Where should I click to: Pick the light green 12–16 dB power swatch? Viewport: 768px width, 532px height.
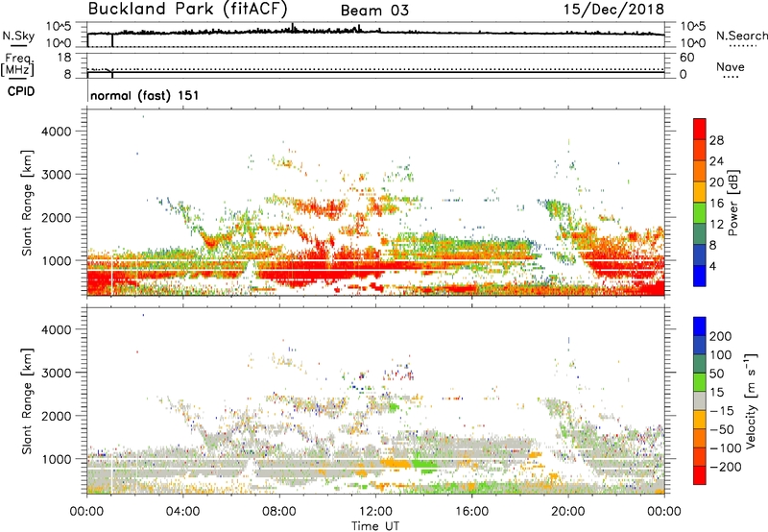tap(700, 213)
